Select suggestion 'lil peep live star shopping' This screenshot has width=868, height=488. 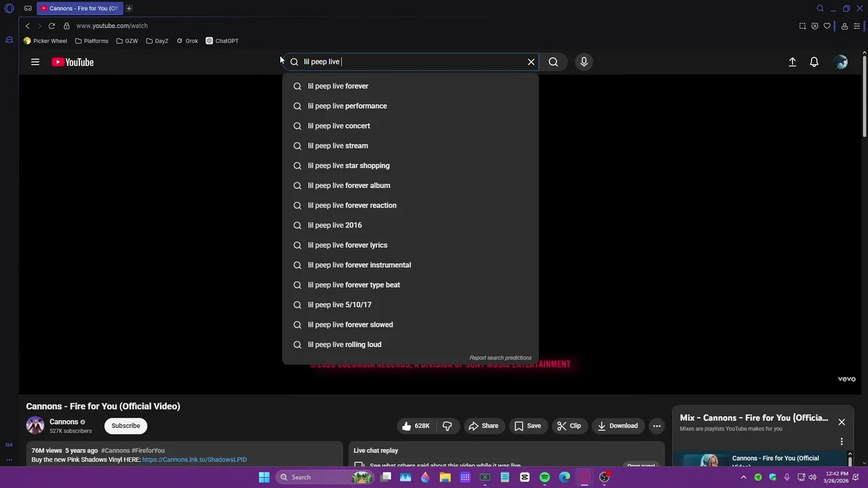(410, 165)
